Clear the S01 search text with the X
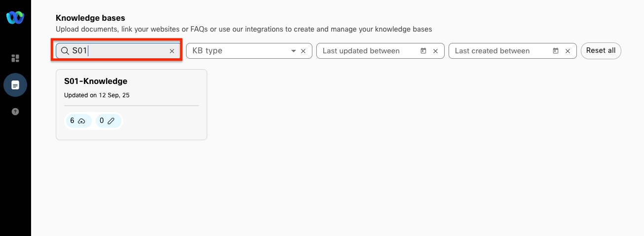Screen dimensions: 644x236 [172, 51]
